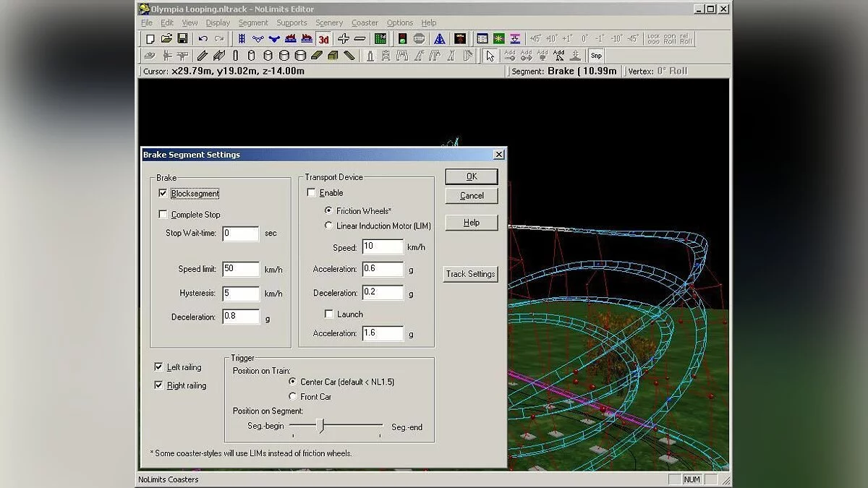Click the Position on Segment slider handle
The width and height of the screenshot is (868, 488).
[x=321, y=427]
